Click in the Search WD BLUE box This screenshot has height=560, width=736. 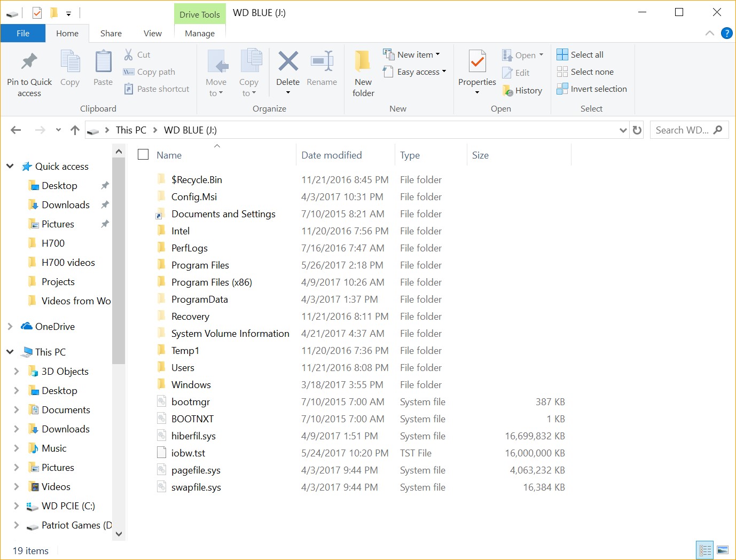coord(682,130)
